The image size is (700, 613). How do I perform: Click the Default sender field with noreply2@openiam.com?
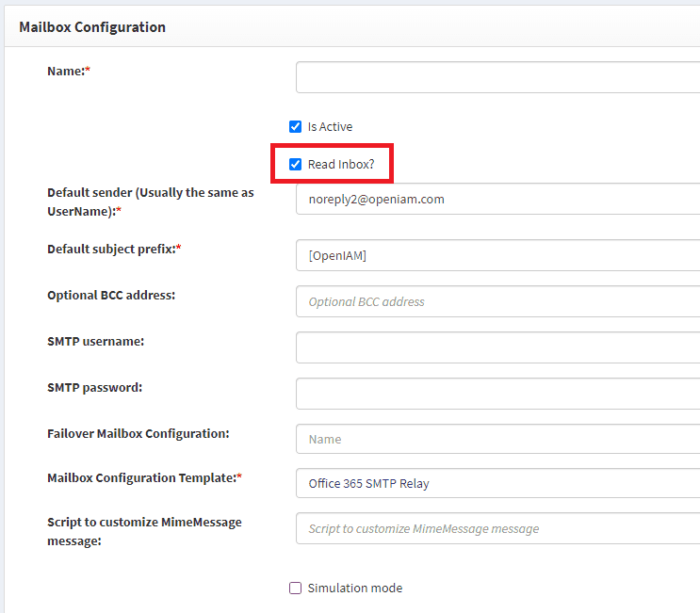pyautogui.click(x=497, y=199)
